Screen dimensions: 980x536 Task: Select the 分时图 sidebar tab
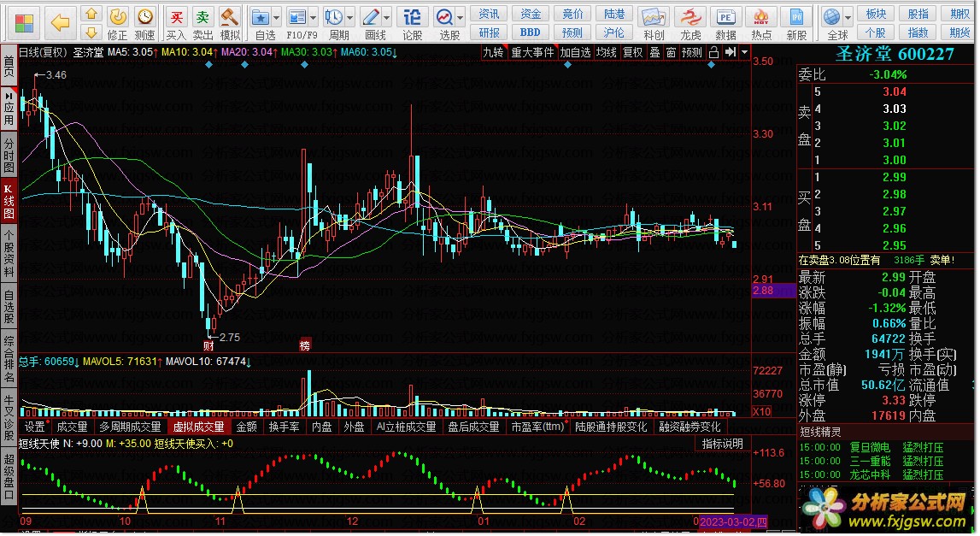tap(9, 156)
